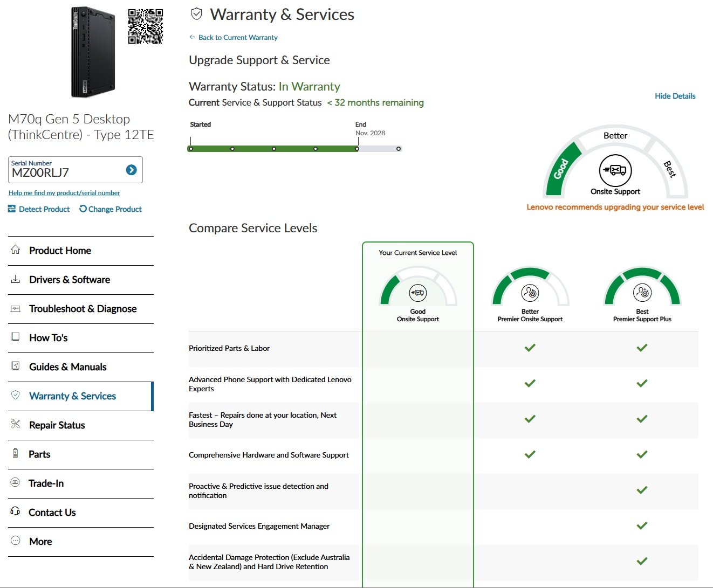Click Back to Current Warranty link

pyautogui.click(x=238, y=37)
